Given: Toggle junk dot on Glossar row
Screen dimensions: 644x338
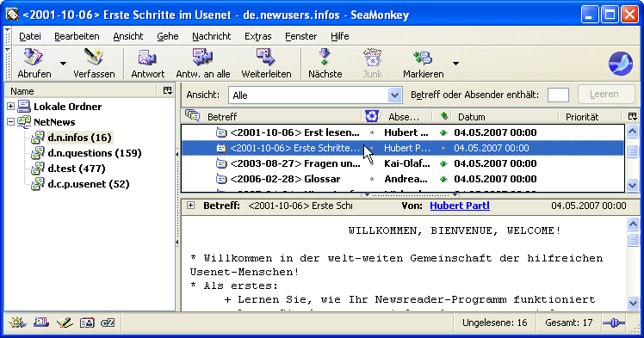Looking at the screenshot, I should 372,179.
